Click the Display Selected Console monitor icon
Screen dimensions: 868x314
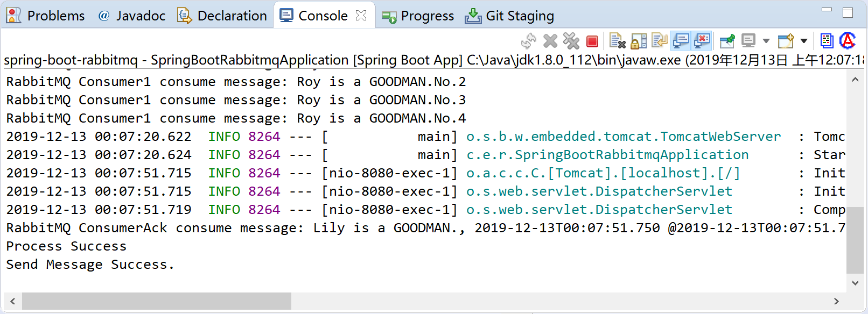click(x=748, y=41)
